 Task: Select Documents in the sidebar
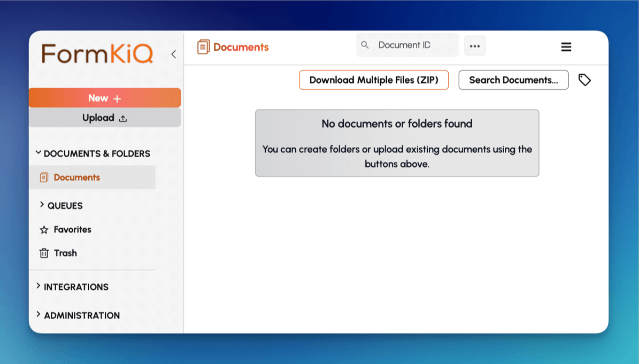(x=92, y=177)
